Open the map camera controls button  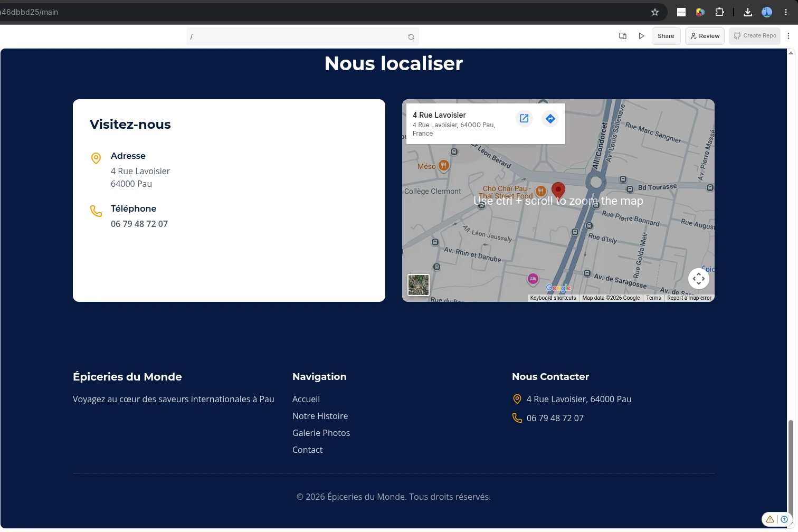click(x=699, y=279)
